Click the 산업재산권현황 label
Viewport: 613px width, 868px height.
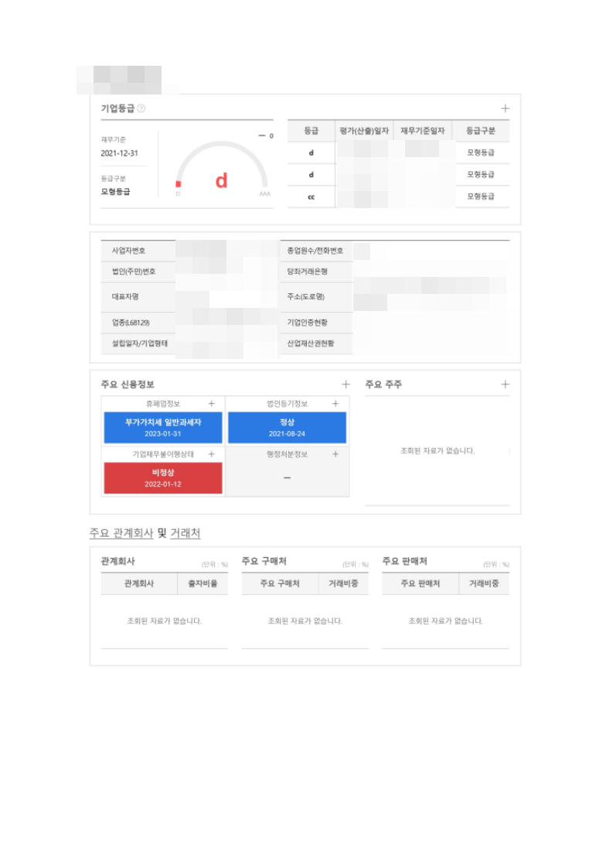pyautogui.click(x=311, y=343)
